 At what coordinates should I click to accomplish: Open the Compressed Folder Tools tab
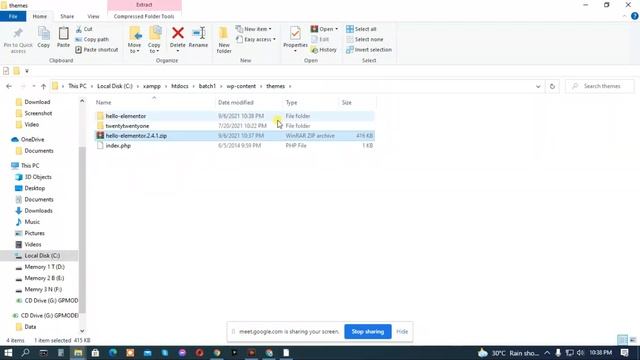(144, 16)
